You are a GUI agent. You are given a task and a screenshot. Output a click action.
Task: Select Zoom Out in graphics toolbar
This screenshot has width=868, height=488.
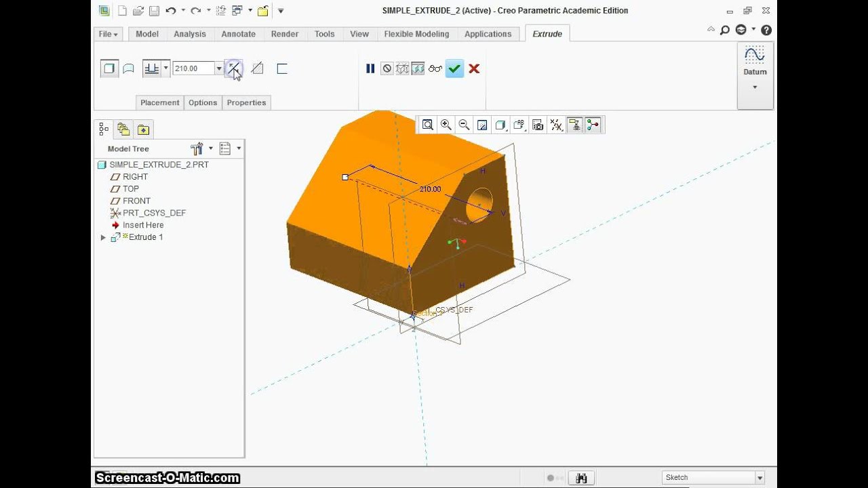click(x=465, y=125)
